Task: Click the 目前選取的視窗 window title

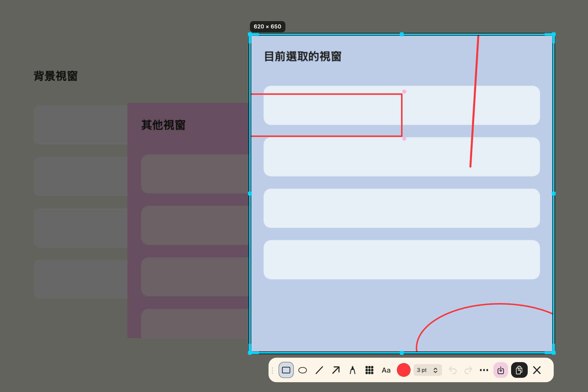Action: click(x=303, y=57)
